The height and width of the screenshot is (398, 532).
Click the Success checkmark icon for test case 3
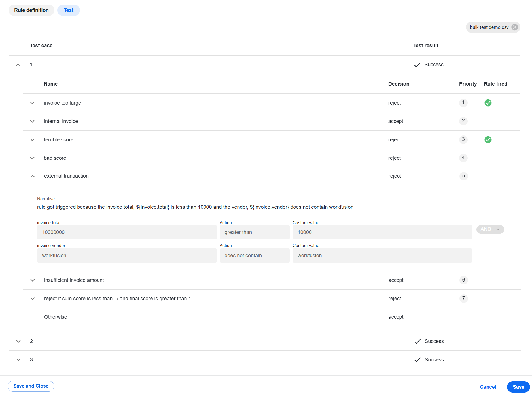coord(417,360)
